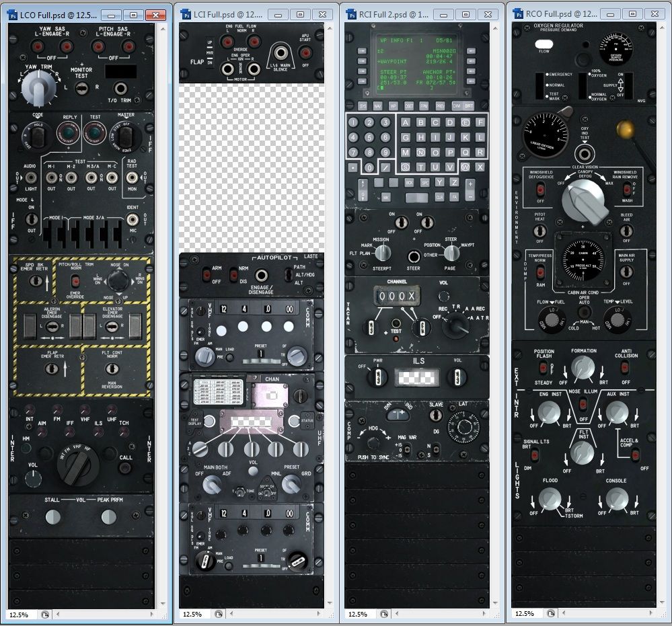The height and width of the screenshot is (626, 672).
Task: Maximize the RCI Full 2.psd document window
Action: pyautogui.click(x=464, y=14)
